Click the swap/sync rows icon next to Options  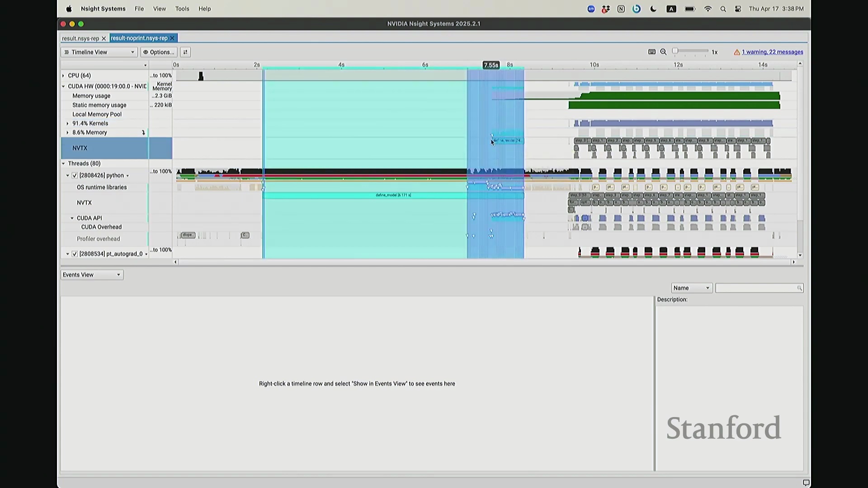(x=185, y=52)
